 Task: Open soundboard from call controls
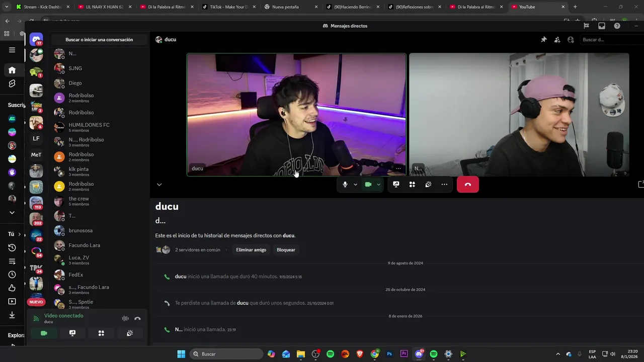tap(428, 185)
